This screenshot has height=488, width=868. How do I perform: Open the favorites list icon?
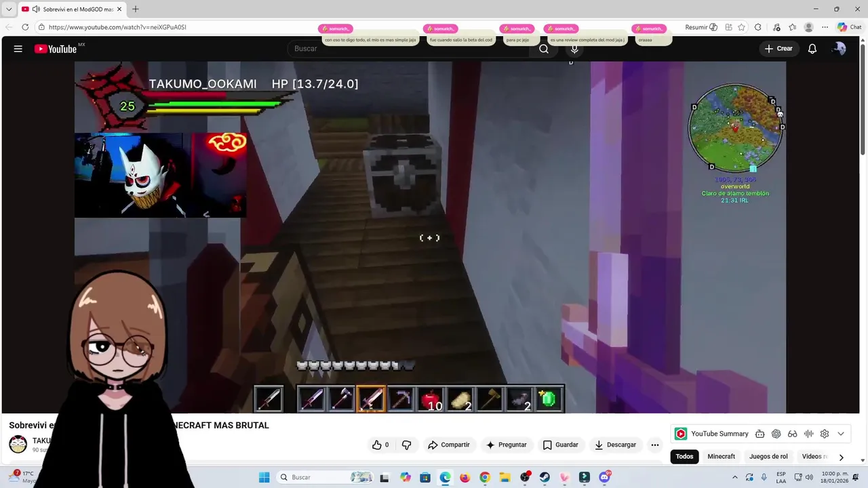[x=792, y=27]
